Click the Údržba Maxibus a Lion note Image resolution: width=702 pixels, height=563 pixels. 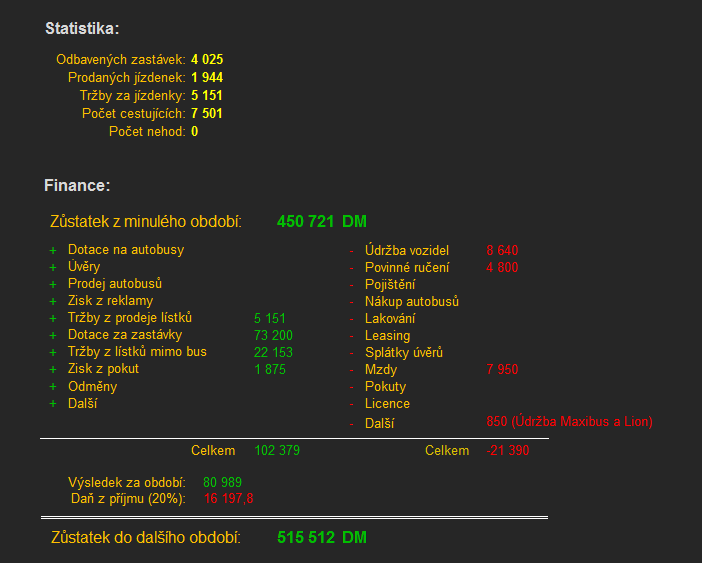click(569, 422)
